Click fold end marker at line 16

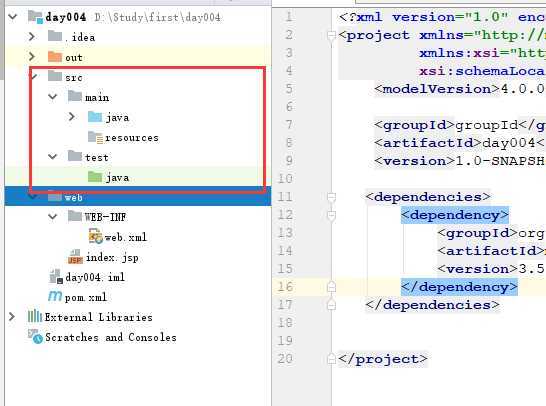332,287
